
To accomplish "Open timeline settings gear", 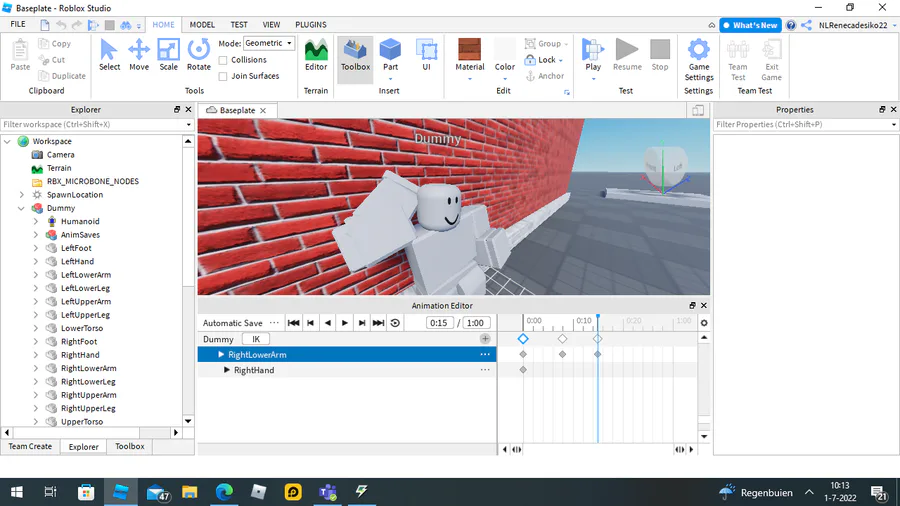I will click(704, 323).
